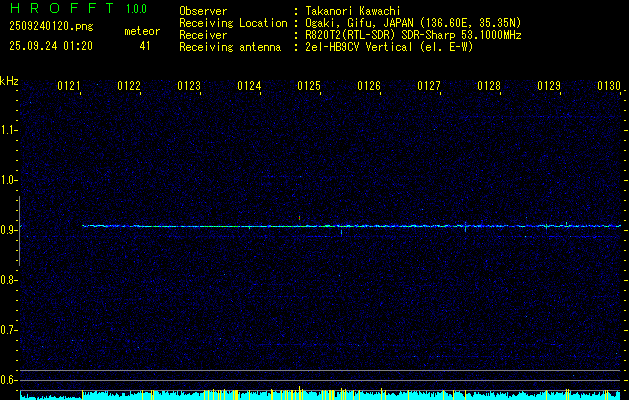Click the red meteor echo near 0125

coord(299,218)
